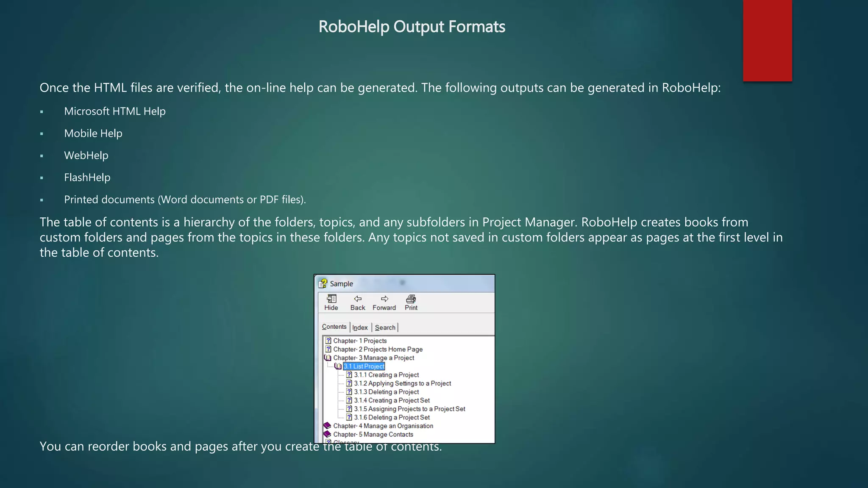Open topic 3.1.3 Deleting a Project

pos(386,391)
